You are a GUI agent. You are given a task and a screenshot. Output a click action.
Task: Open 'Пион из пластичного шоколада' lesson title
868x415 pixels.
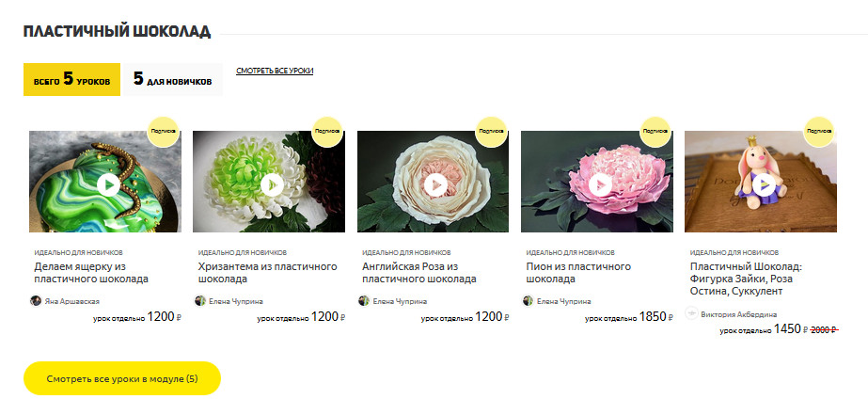coord(578,273)
